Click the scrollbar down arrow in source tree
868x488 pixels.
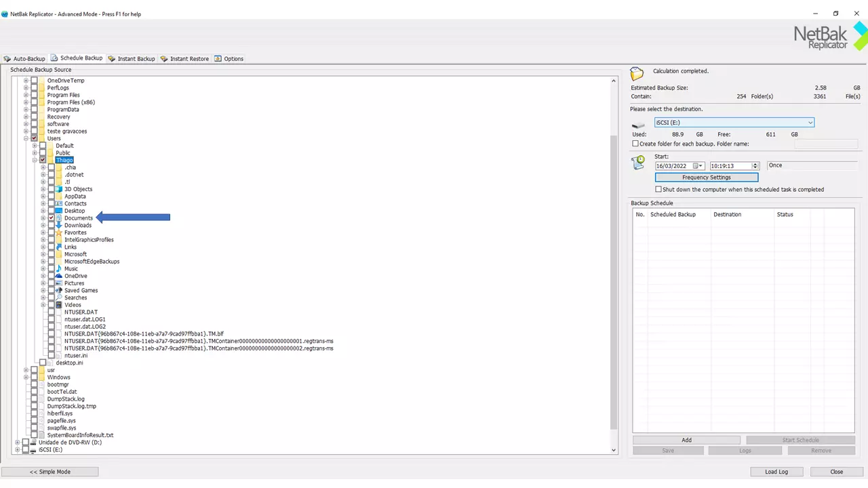point(614,450)
